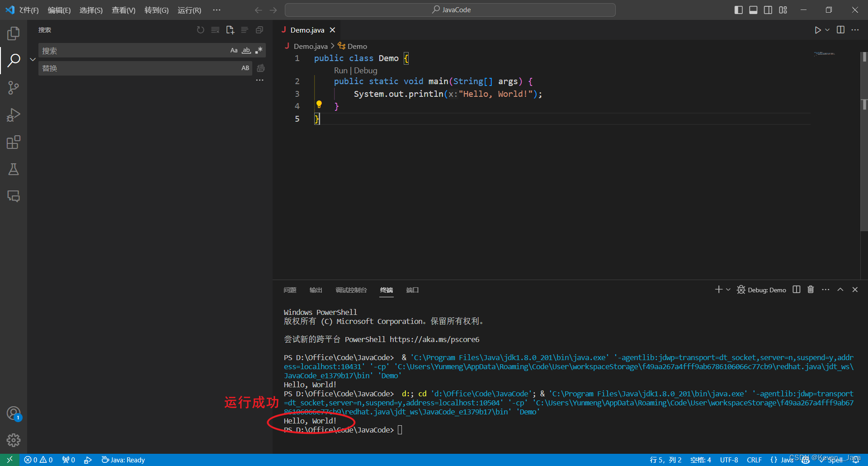868x466 pixels.
Task: Collapse the replace field chevron
Action: 33,59
